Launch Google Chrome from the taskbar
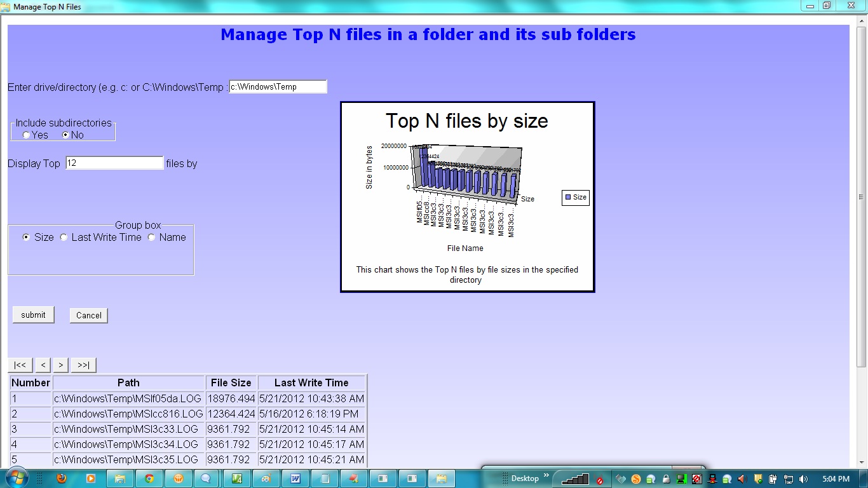The width and height of the screenshot is (868, 488). click(x=149, y=478)
